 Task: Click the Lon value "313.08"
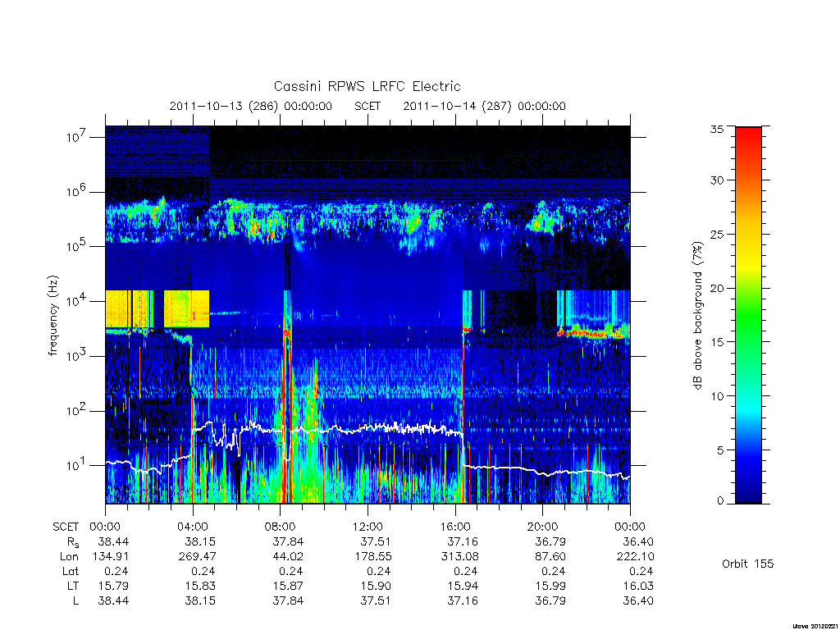pos(459,557)
